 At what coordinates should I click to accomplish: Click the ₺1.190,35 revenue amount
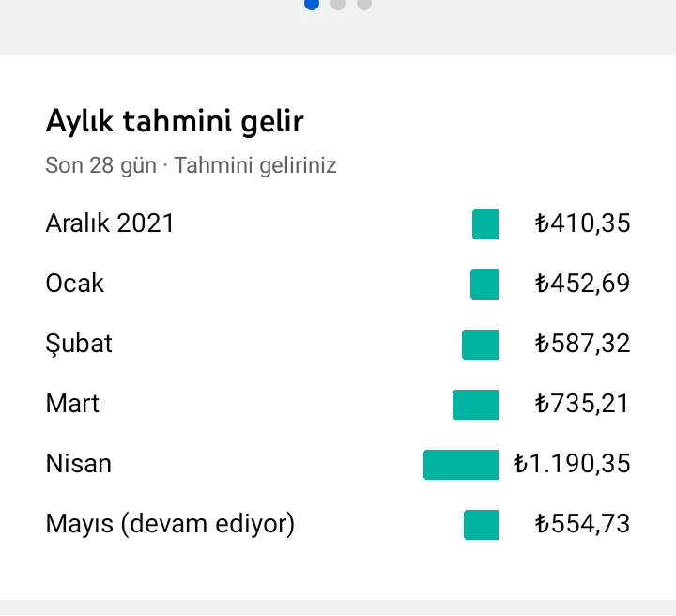pyautogui.click(x=572, y=464)
